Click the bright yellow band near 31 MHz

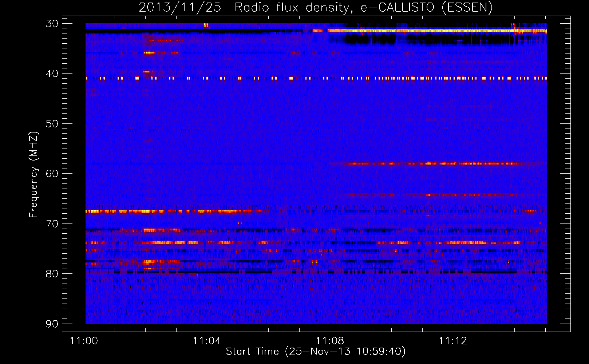click(x=437, y=31)
